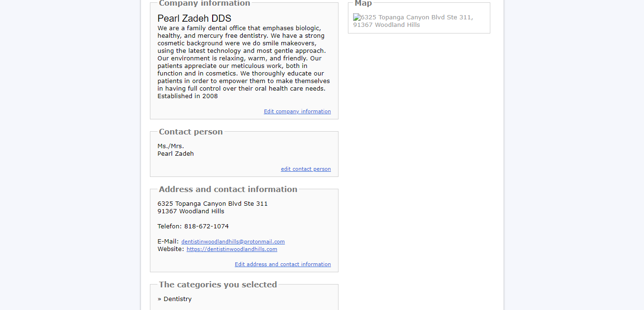The image size is (644, 310).
Task: Select the Pearl Zadeh DDS heading
Action: (x=194, y=18)
